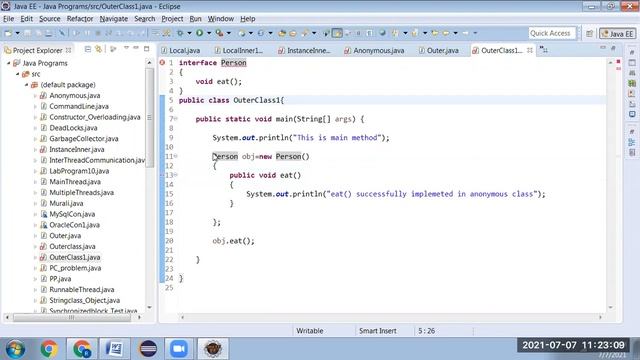Open the Project Explorer view menu triangle
The height and width of the screenshot is (360, 640).
126,49
